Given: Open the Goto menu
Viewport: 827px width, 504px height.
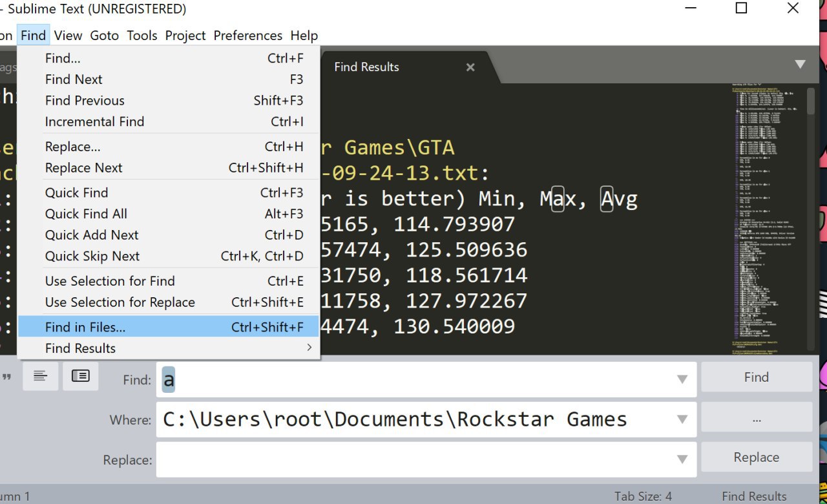Looking at the screenshot, I should (104, 36).
